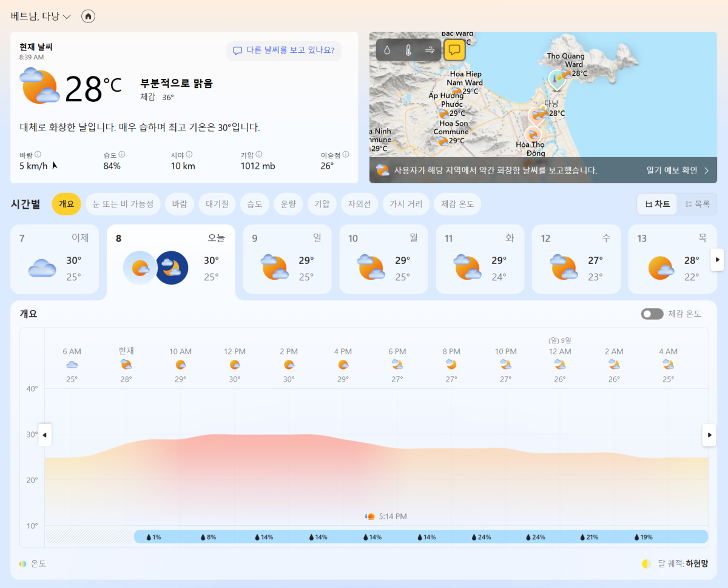Select the Monday 10 forecast card
Image resolution: width=728 pixels, height=588 pixels.
coord(383,259)
